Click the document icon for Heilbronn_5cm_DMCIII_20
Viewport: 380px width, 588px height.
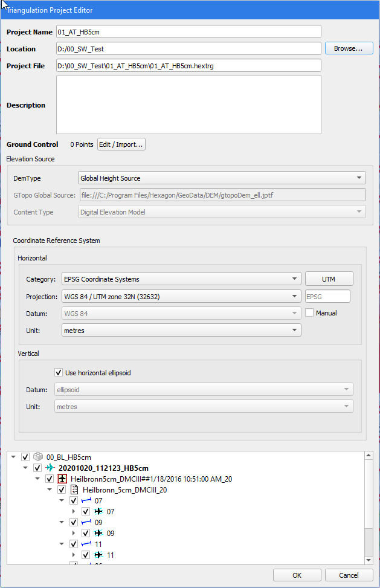click(x=74, y=490)
